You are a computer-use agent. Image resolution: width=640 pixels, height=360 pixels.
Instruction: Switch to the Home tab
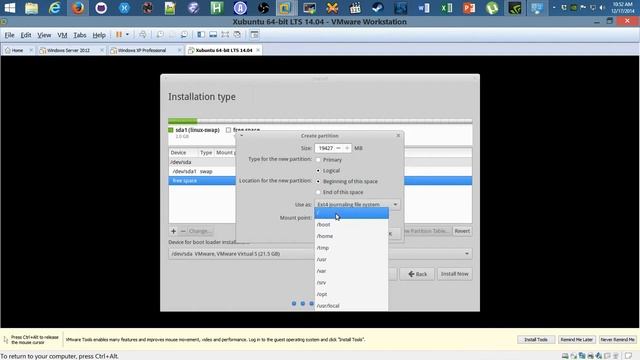click(17, 50)
